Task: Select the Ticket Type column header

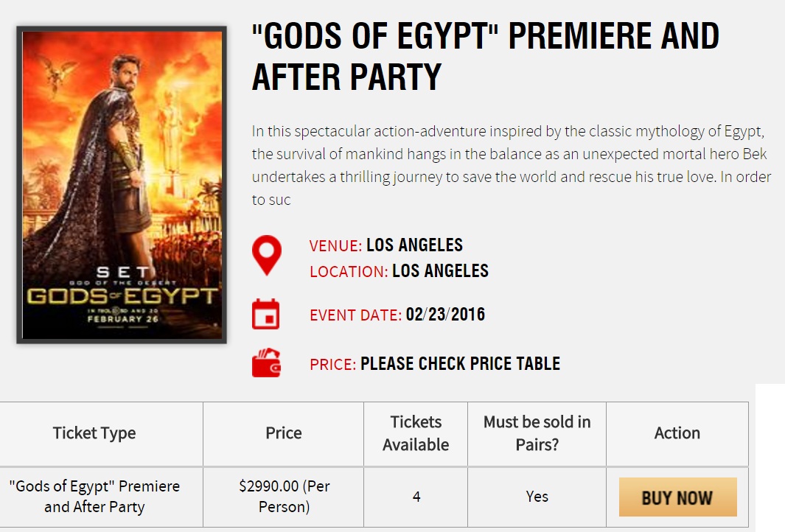Action: click(94, 433)
